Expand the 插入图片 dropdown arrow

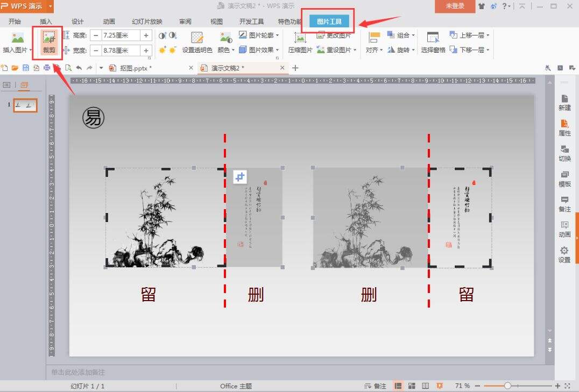tap(31, 50)
